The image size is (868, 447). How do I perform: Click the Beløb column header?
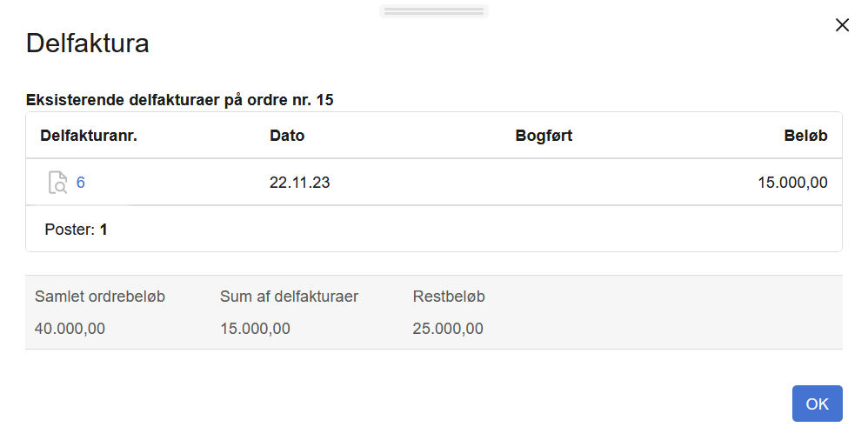805,136
